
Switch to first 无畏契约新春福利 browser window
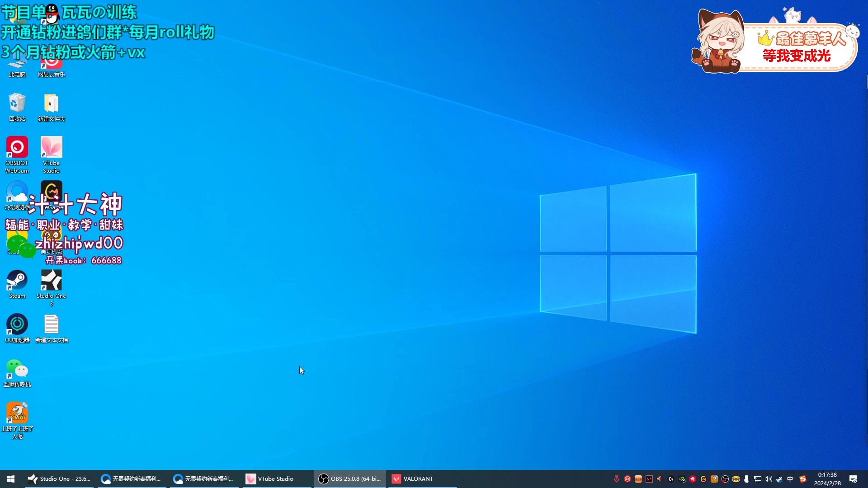click(x=131, y=479)
